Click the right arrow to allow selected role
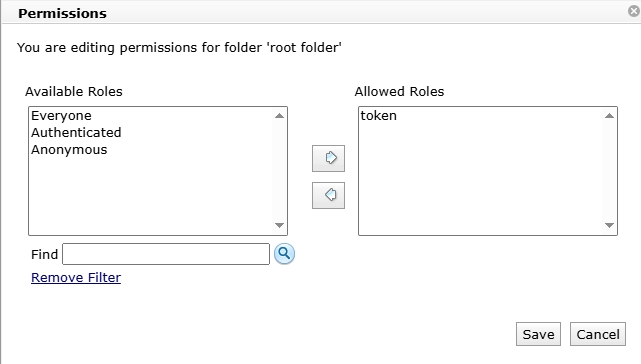The width and height of the screenshot is (641, 364). pyautogui.click(x=328, y=158)
